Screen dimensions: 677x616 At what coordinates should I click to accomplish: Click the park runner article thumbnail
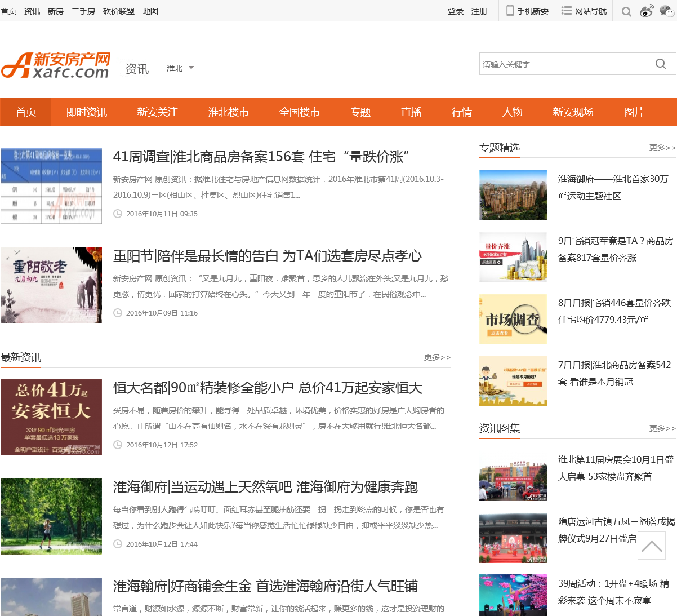tap(51, 516)
